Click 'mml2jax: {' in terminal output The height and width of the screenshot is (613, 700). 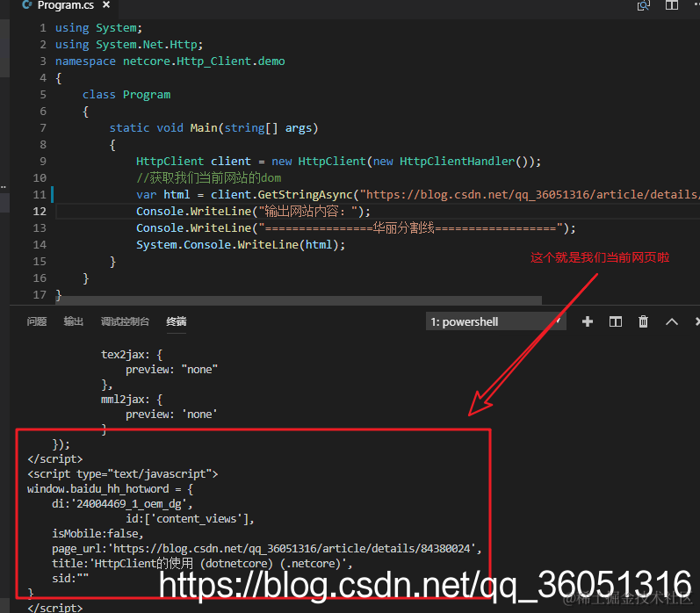point(132,399)
